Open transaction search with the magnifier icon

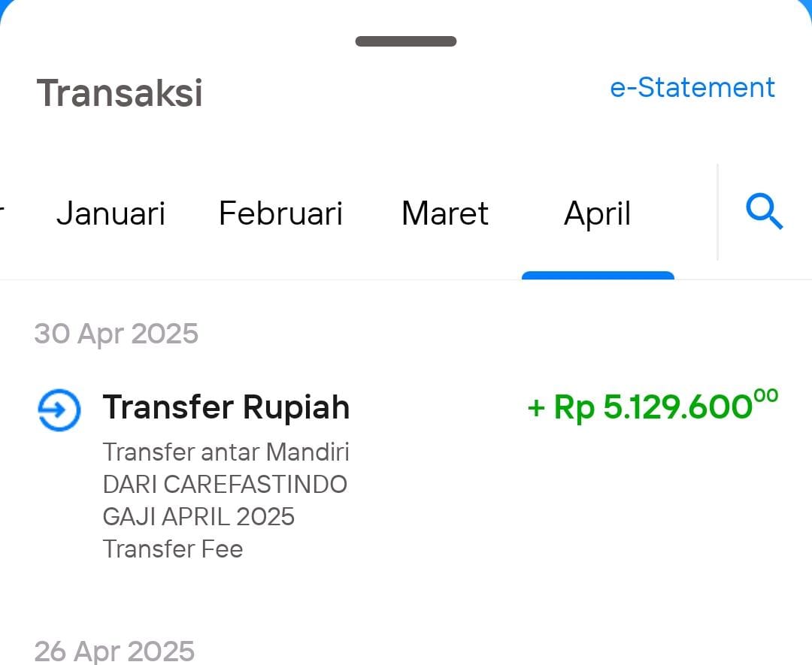pyautogui.click(x=765, y=212)
